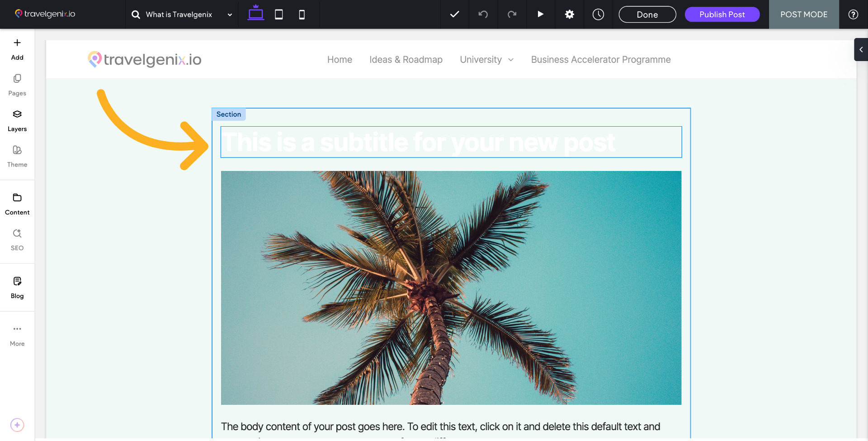Screen dimensions: 868x441
Task: Open the SEO panel
Action: pos(17,239)
